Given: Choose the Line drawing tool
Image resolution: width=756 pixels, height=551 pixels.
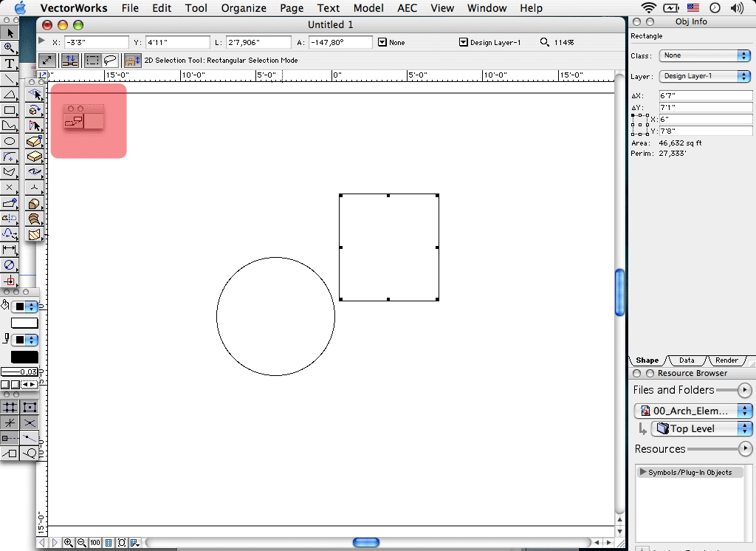Looking at the screenshot, I should click(10, 78).
